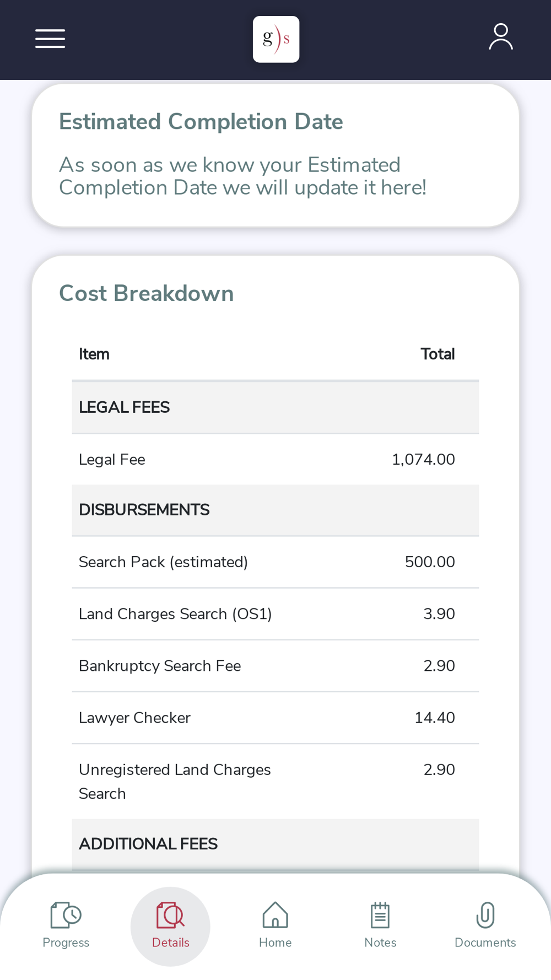Screen dimensions: 551x980
Task: Open the user profile icon
Action: pos(501,37)
